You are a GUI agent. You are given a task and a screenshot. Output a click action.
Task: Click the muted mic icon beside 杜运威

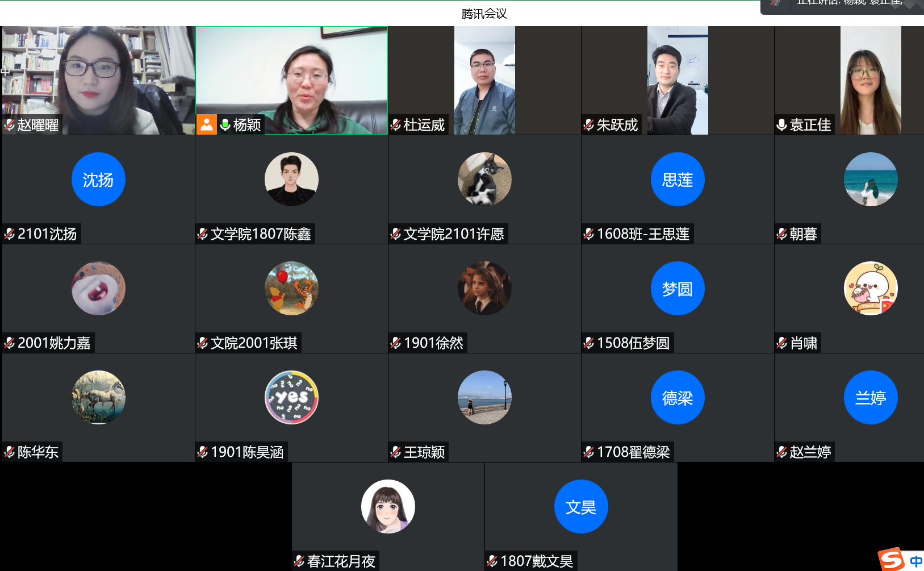click(x=395, y=125)
